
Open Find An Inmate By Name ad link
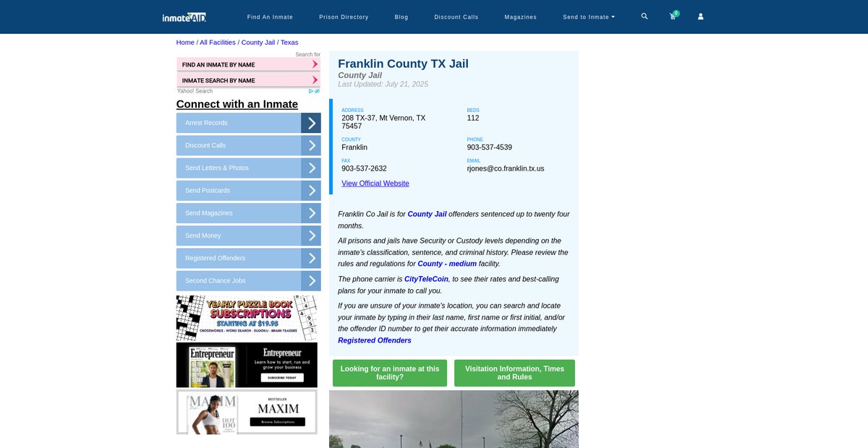[248, 65]
